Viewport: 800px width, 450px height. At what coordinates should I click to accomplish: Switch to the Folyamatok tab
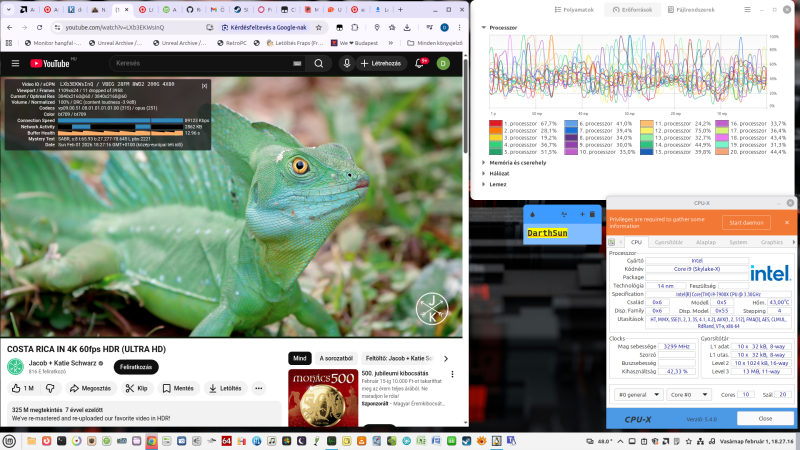[x=574, y=10]
